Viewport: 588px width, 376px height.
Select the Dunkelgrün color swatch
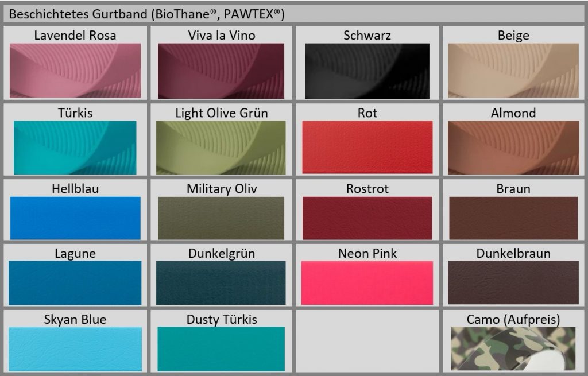click(x=221, y=283)
